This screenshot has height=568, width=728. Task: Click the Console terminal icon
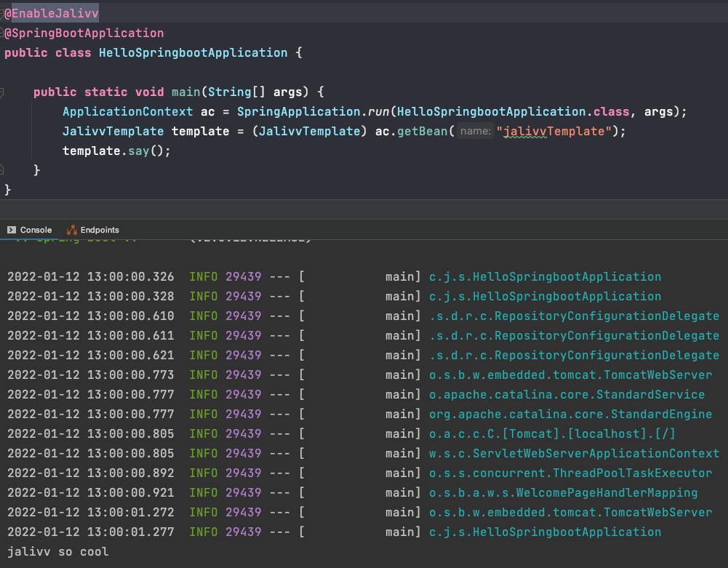(12, 230)
